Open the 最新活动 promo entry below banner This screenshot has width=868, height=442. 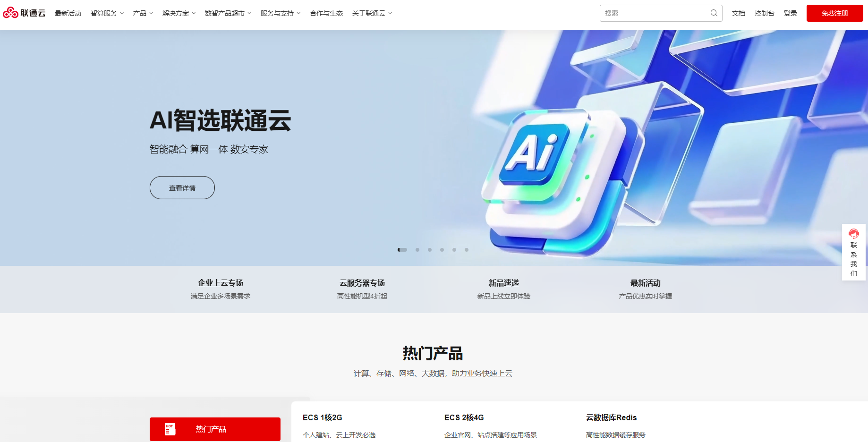(646, 289)
